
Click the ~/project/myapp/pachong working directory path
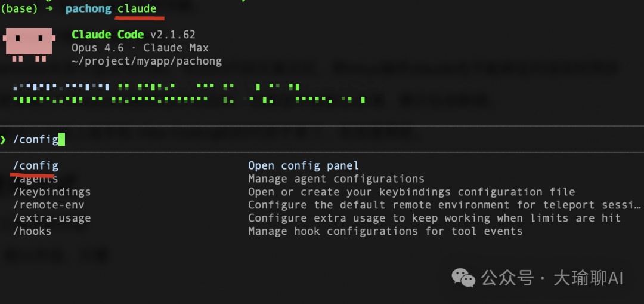pyautogui.click(x=146, y=61)
